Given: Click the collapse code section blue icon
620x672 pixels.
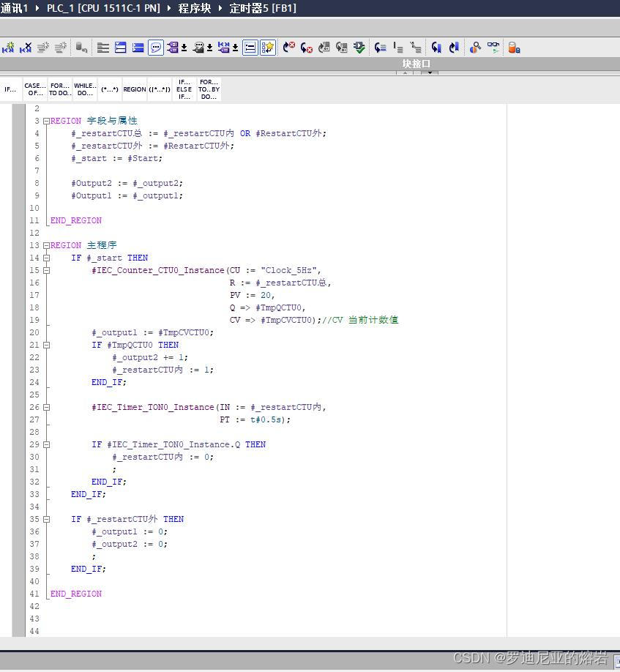Looking at the screenshot, I should pos(138,48).
